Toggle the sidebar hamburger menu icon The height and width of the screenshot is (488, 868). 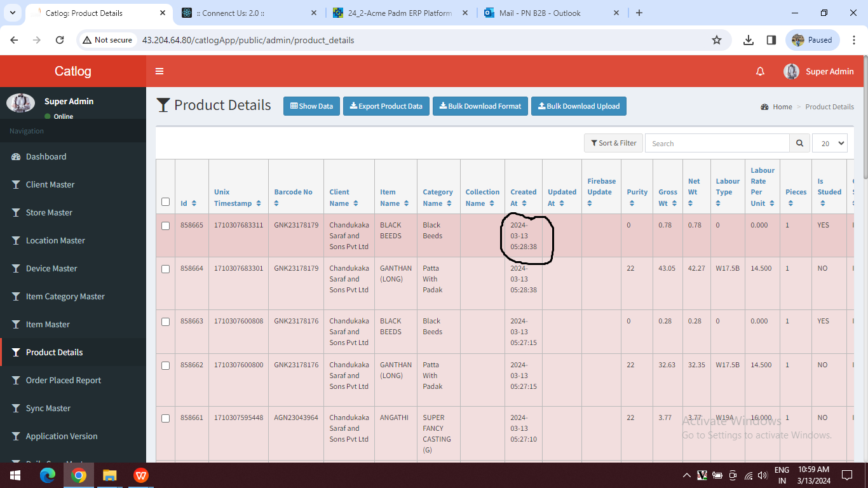click(x=159, y=71)
